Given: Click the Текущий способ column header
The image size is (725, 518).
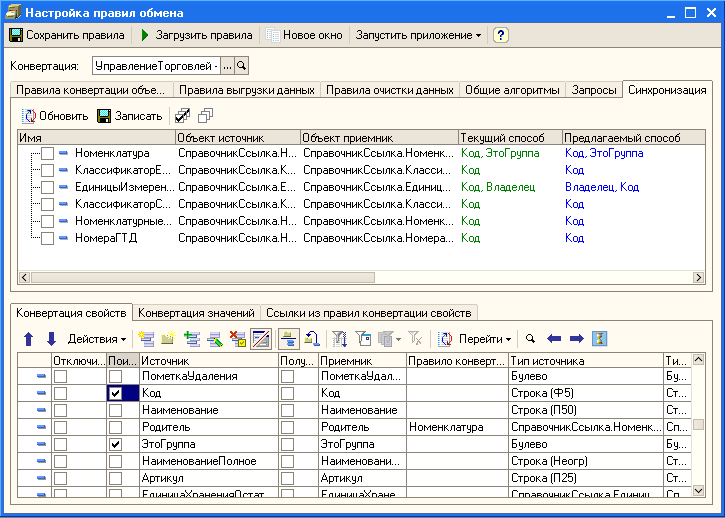Looking at the screenshot, I should pyautogui.click(x=510, y=138).
